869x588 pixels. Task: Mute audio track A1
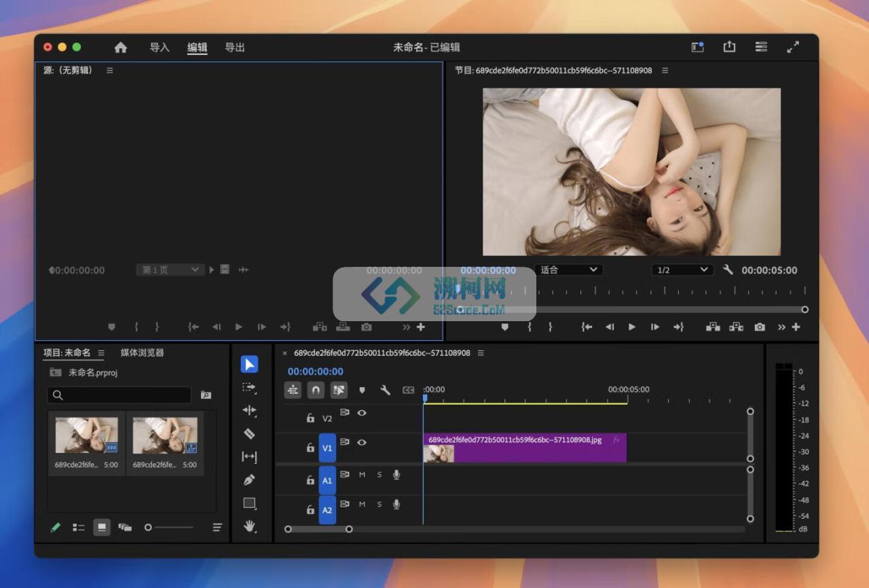(362, 475)
